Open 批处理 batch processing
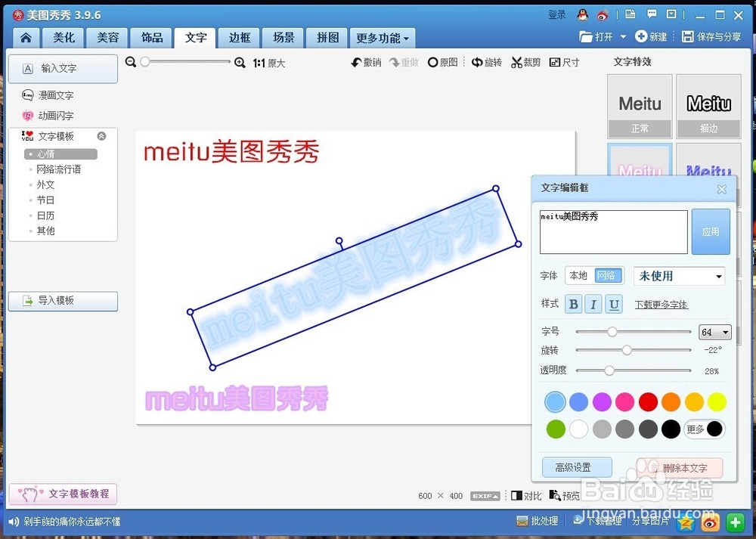756x539 pixels. (537, 521)
